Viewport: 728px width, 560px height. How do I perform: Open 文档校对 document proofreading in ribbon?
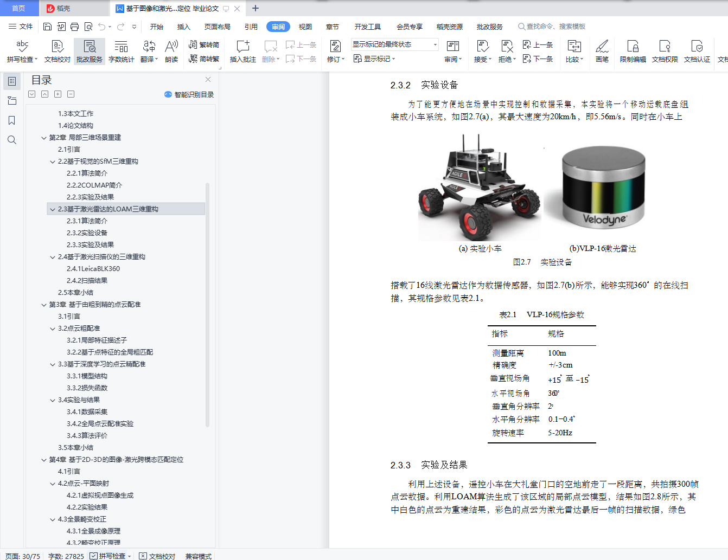pos(58,52)
